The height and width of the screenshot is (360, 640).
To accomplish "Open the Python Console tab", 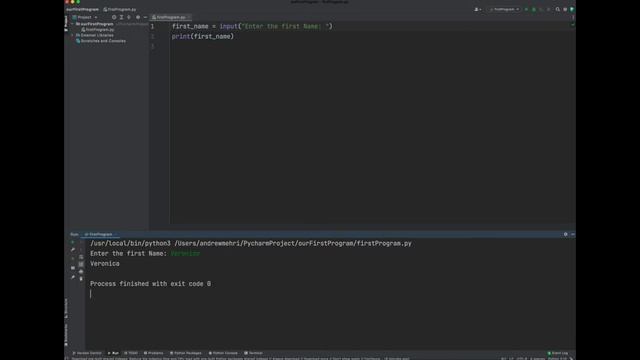I will tap(223, 353).
